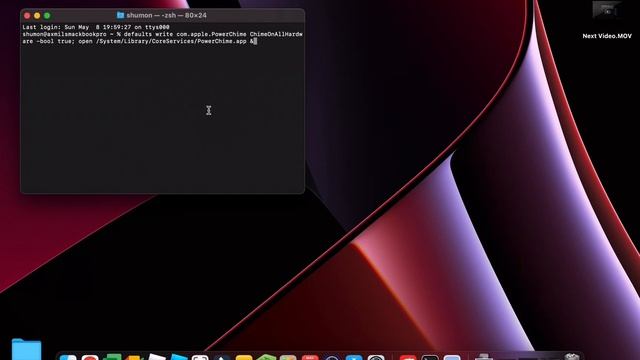
Task: Click the 'defaults write com.apple.PowerChime' command text
Action: click(x=184, y=34)
